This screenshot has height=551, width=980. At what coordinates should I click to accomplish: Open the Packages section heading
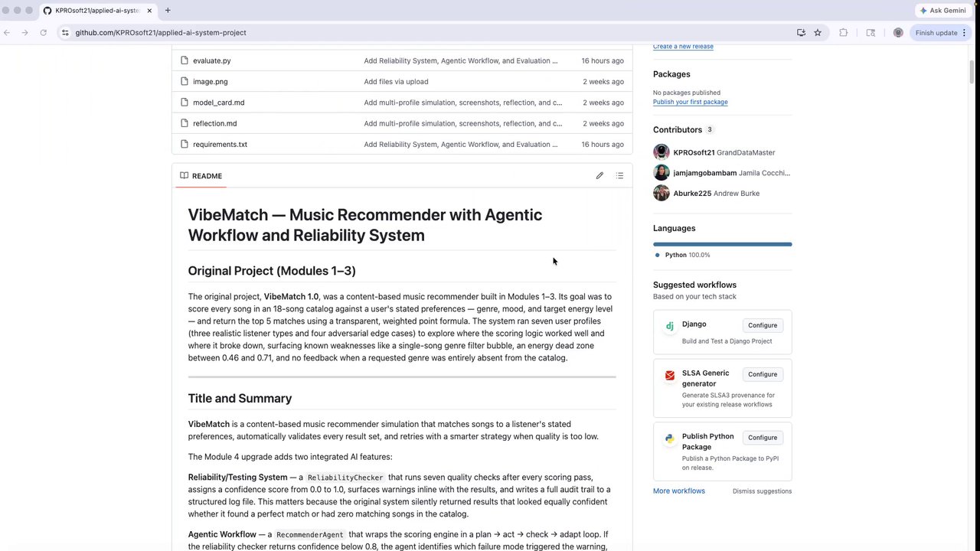pos(671,74)
